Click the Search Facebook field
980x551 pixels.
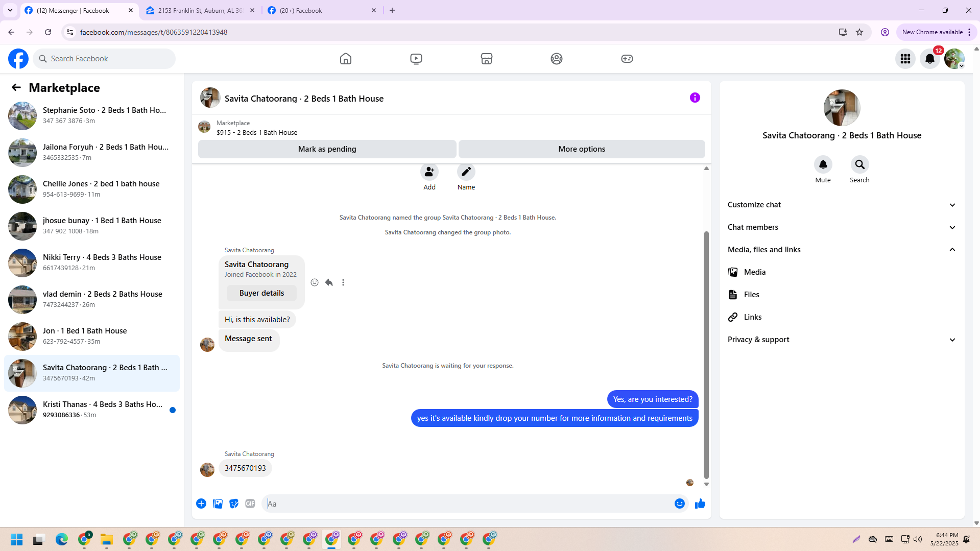tap(104, 59)
